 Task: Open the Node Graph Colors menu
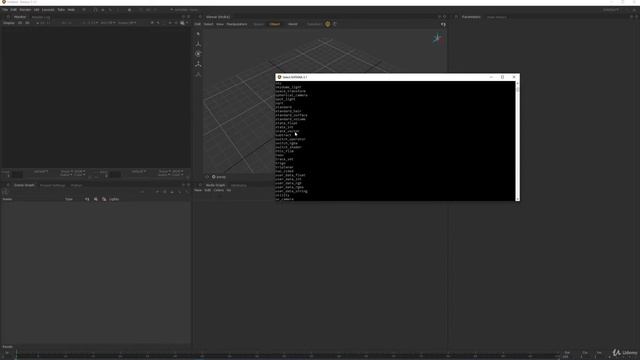(219, 190)
